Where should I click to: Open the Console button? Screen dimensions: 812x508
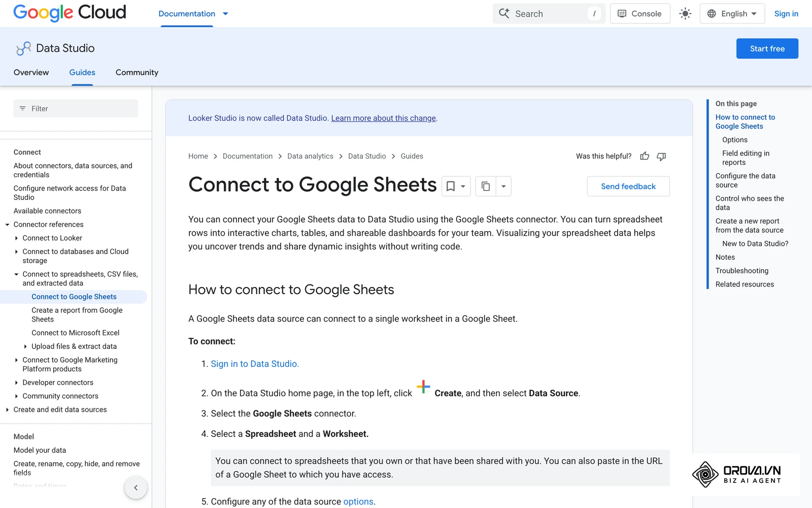(640, 14)
